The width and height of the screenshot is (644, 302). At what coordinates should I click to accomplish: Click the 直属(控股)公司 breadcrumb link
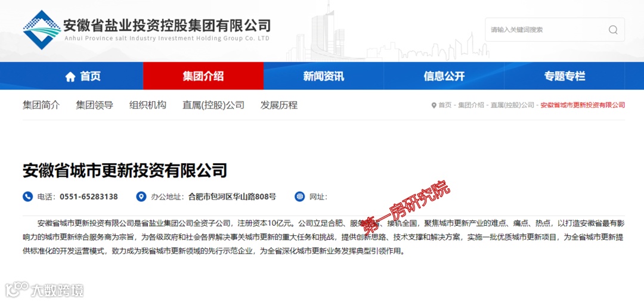[513, 105]
